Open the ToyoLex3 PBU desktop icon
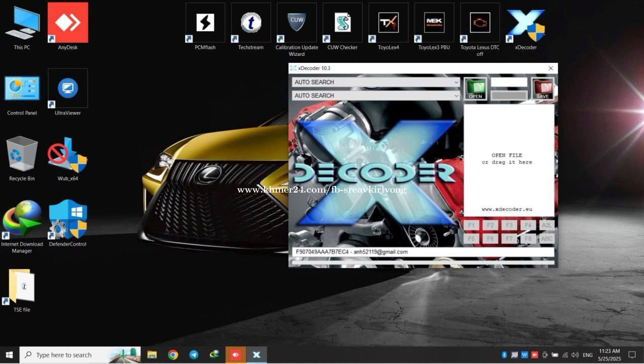The width and height of the screenshot is (644, 364). click(434, 27)
